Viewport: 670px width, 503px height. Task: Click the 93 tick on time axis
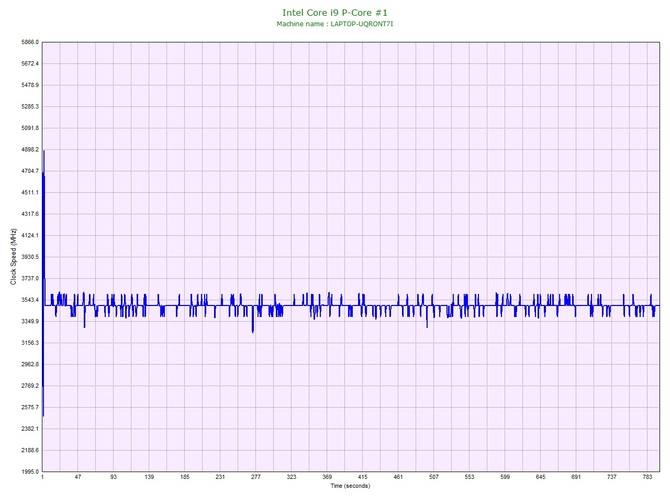coord(113,477)
